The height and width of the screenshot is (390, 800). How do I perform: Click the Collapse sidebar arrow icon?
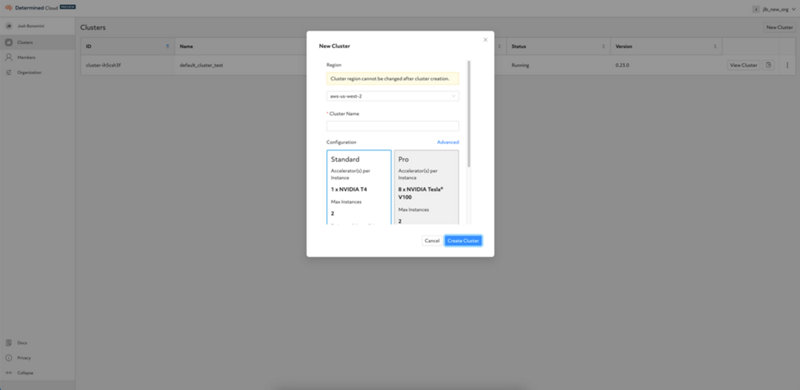click(x=9, y=373)
